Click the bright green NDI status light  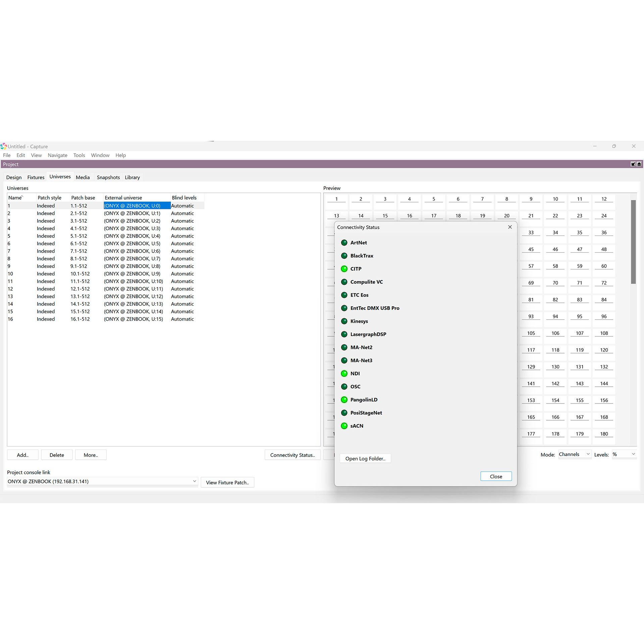pyautogui.click(x=344, y=373)
